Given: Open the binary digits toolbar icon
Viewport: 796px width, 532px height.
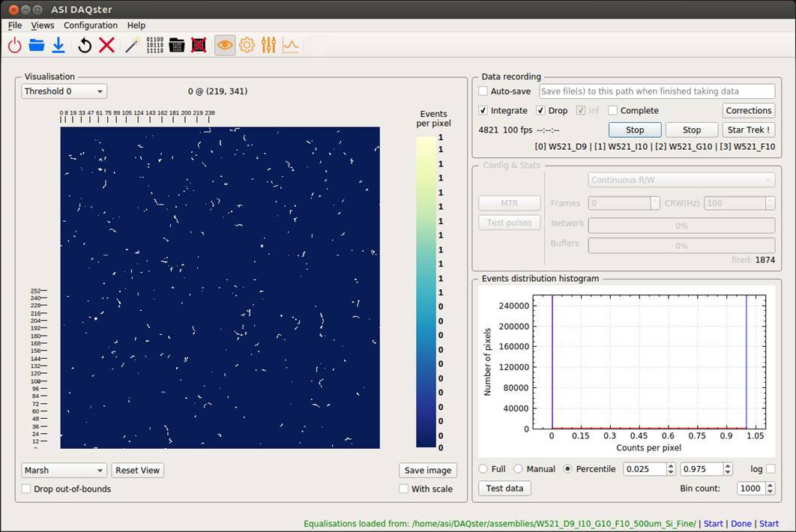Looking at the screenshot, I should [x=155, y=46].
